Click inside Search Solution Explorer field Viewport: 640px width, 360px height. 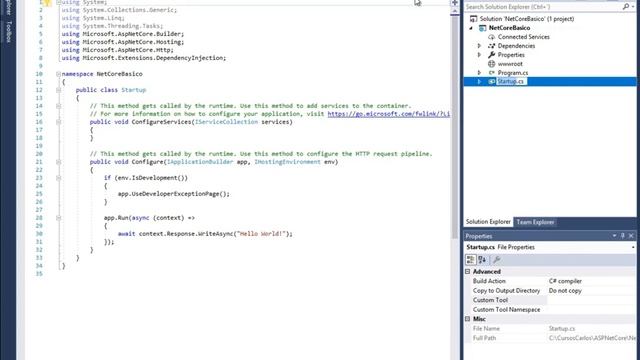click(x=543, y=7)
